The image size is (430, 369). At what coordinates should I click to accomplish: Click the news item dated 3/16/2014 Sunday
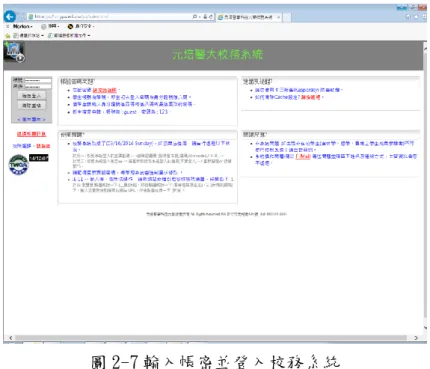(x=151, y=146)
